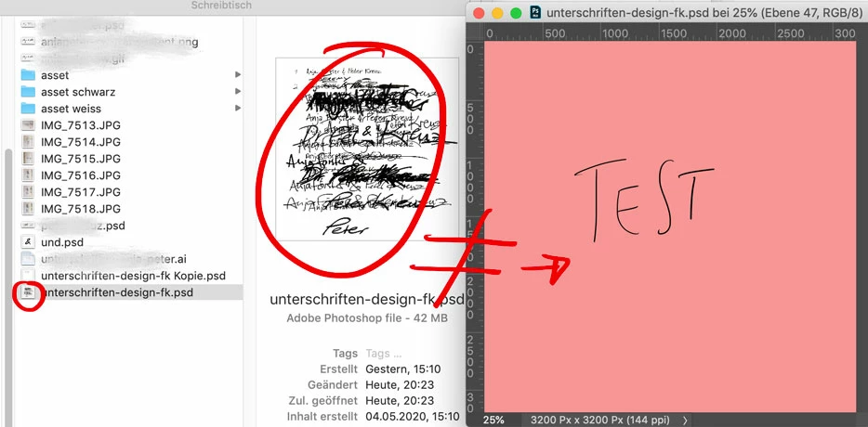Image resolution: width=868 pixels, height=427 pixels.
Task: Click the Tags input field
Action: point(384,353)
